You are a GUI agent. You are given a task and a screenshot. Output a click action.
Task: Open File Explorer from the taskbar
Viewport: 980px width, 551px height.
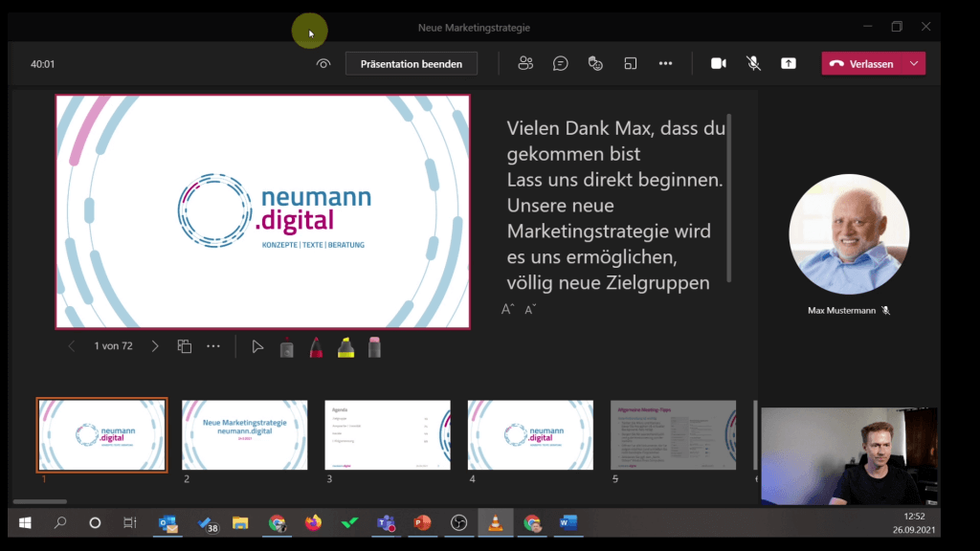pyautogui.click(x=240, y=523)
